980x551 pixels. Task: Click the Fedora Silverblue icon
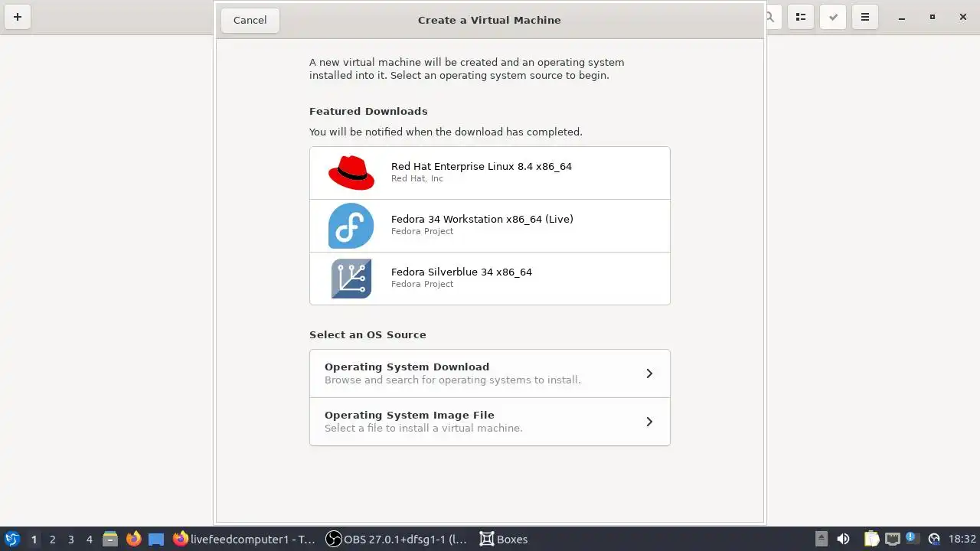coord(351,279)
